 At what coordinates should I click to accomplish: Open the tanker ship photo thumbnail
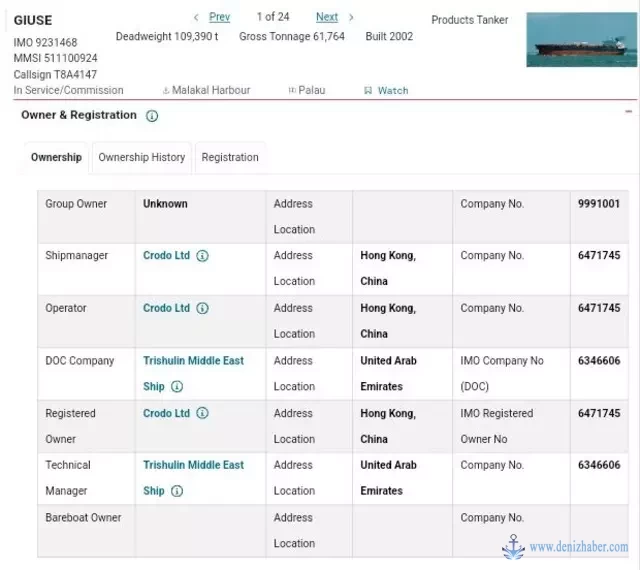[580, 40]
